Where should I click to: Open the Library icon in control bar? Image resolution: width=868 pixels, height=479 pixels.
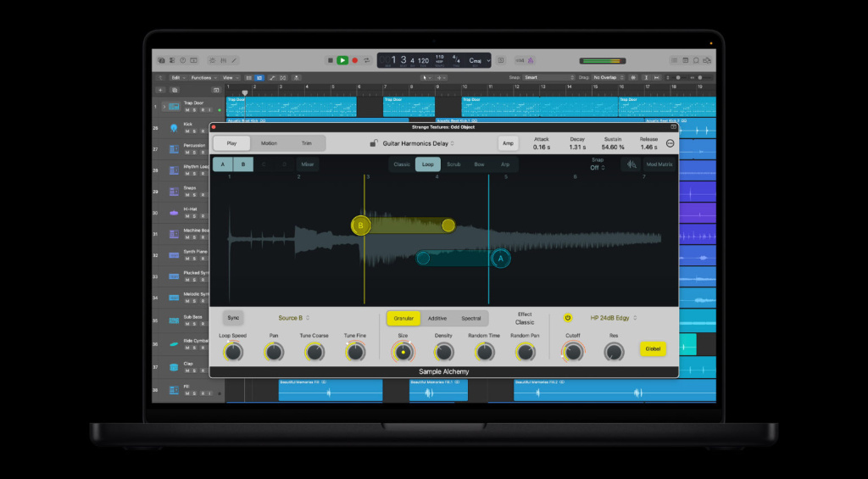tap(161, 60)
